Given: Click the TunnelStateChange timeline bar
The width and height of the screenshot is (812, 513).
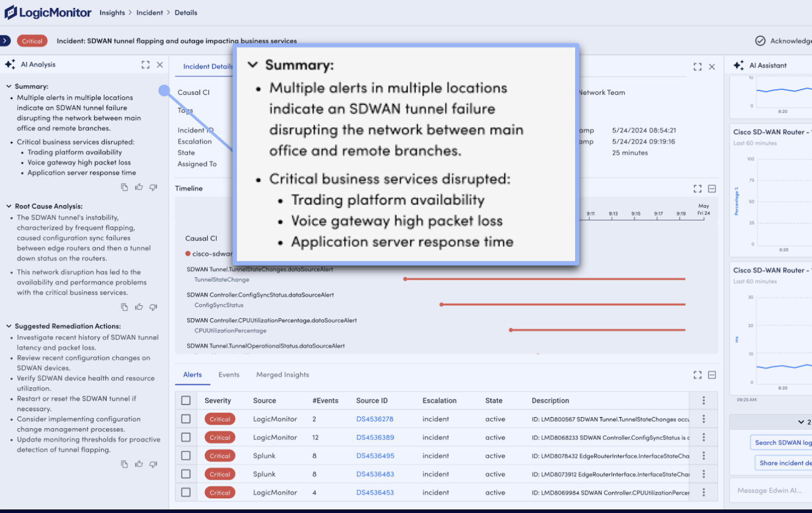Looking at the screenshot, I should pyautogui.click(x=545, y=279).
